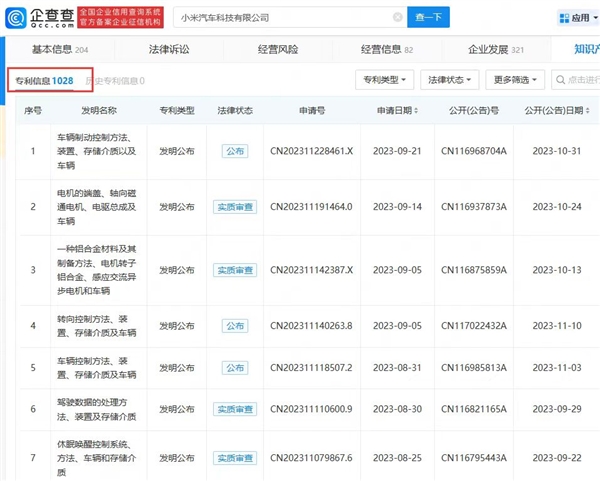
Task: Open the 经营信息 tab
Action: click(x=387, y=49)
